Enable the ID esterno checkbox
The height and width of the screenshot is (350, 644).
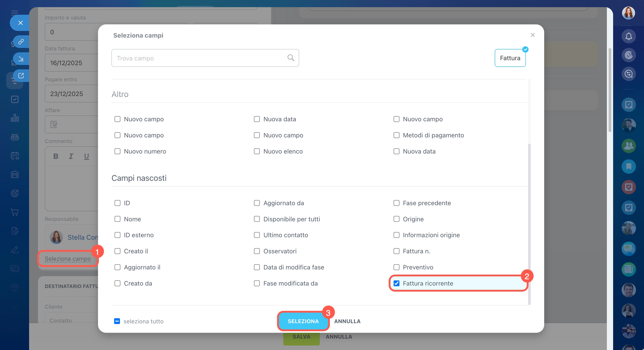click(x=117, y=235)
